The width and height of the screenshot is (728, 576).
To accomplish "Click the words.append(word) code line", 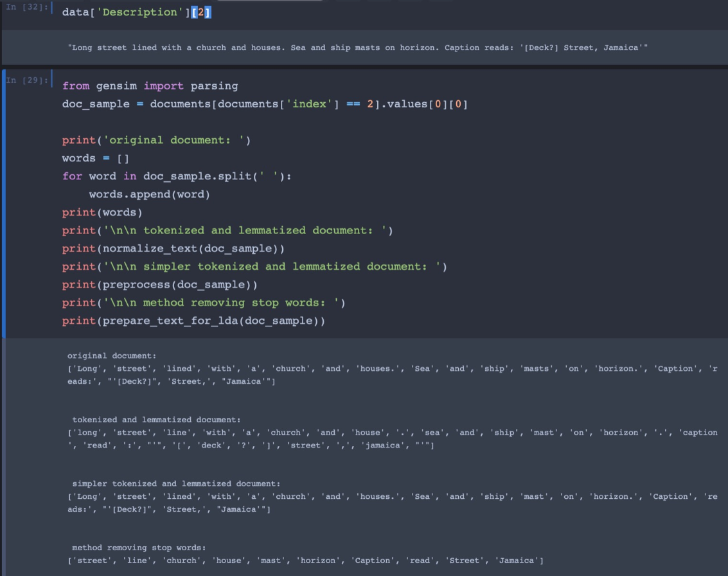I will click(x=149, y=194).
